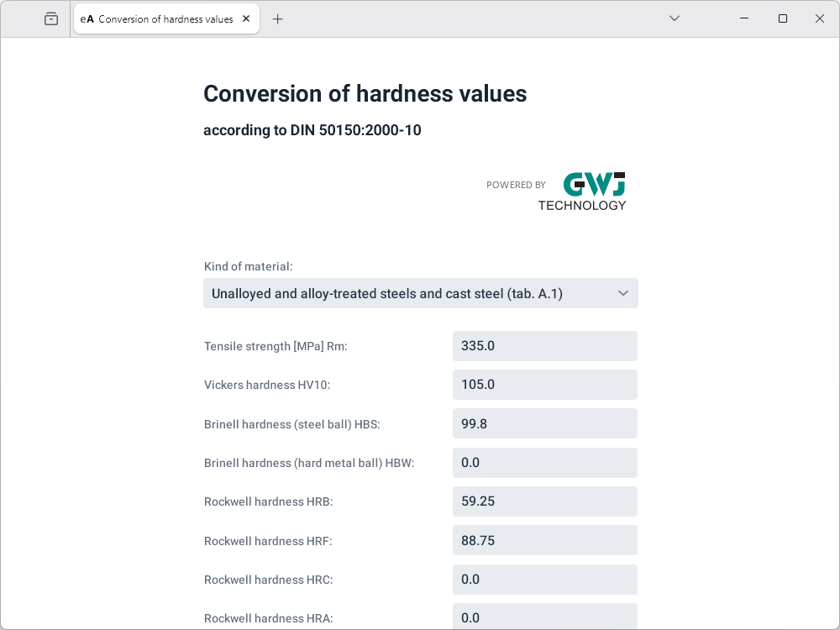The height and width of the screenshot is (630, 840).
Task: Focus the Vickers hardness HV10 field
Action: coord(544,385)
